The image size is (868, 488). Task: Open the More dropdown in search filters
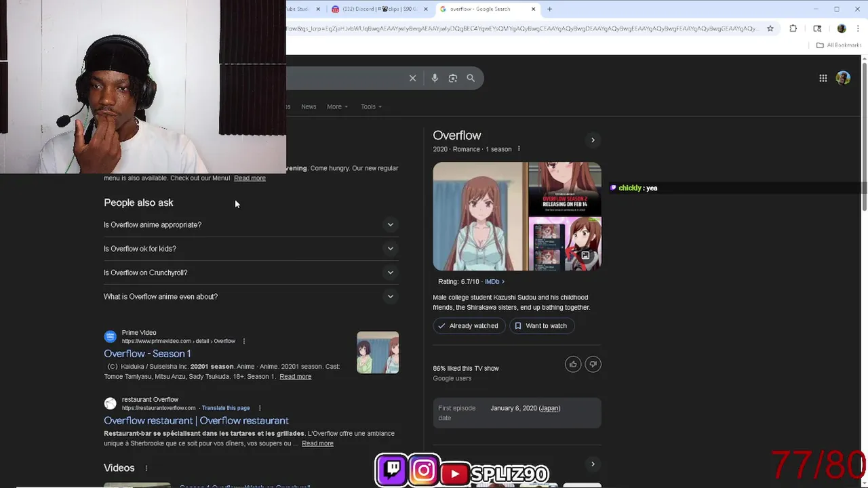[337, 106]
